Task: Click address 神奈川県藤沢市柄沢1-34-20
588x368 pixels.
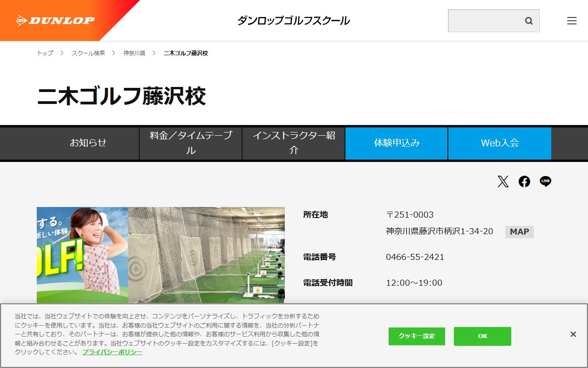Action: 440,231
